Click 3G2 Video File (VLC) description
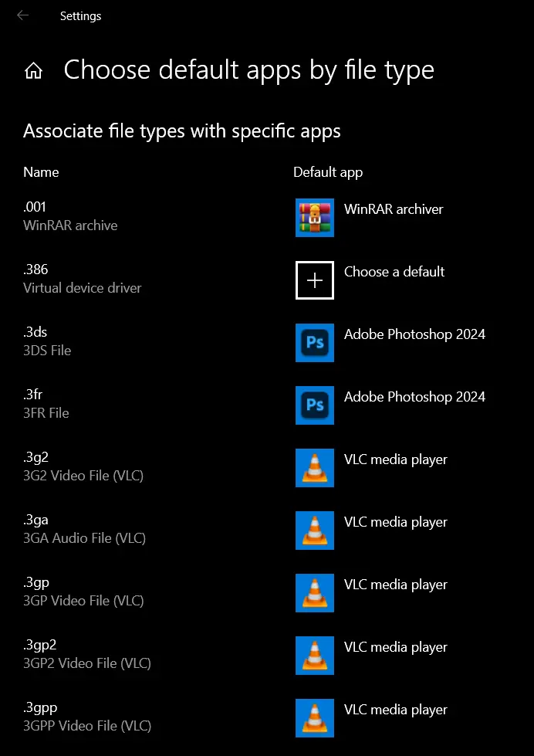Screen dimensions: 534x756 pyautogui.click(x=83, y=476)
